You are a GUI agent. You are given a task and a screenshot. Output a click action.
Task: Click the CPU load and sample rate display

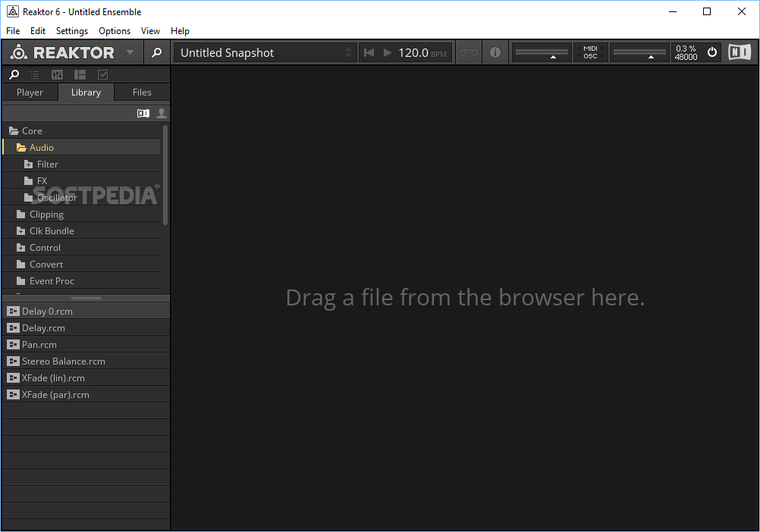686,52
